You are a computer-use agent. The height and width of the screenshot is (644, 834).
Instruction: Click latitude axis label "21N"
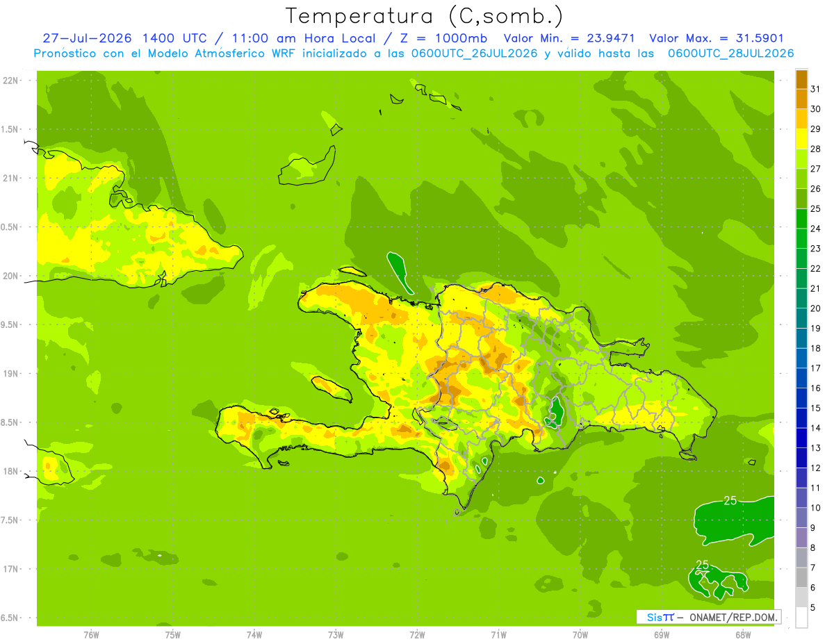[11, 178]
